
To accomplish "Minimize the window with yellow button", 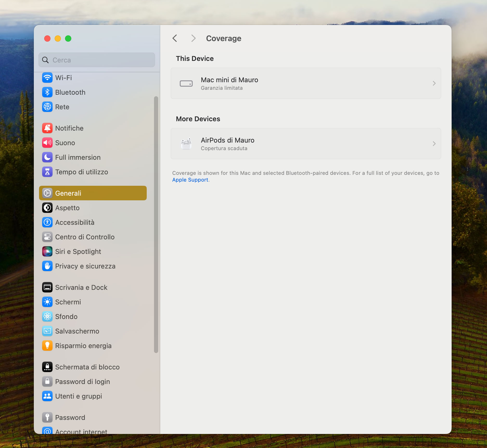I will (58, 39).
